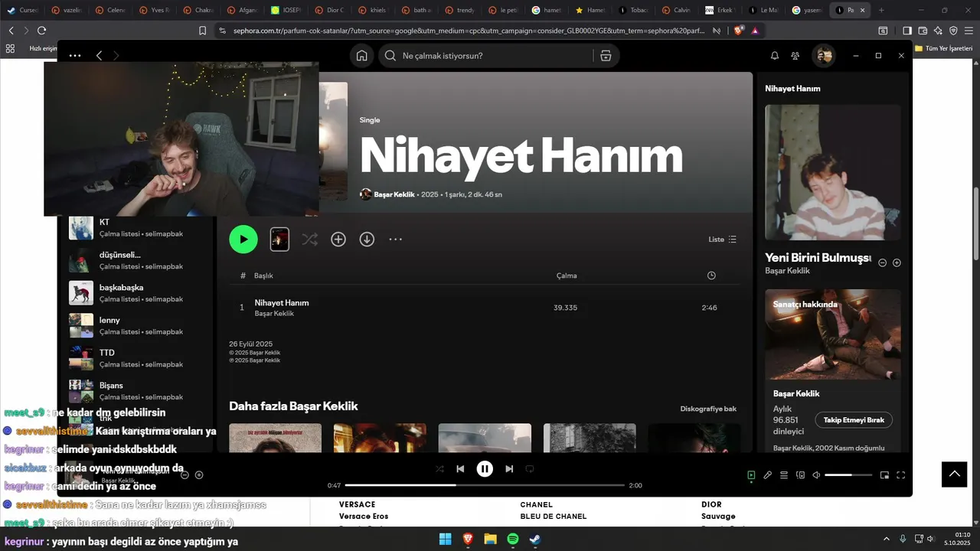Open Spotify miniplayer
This screenshot has height=551, width=980.
point(884,475)
